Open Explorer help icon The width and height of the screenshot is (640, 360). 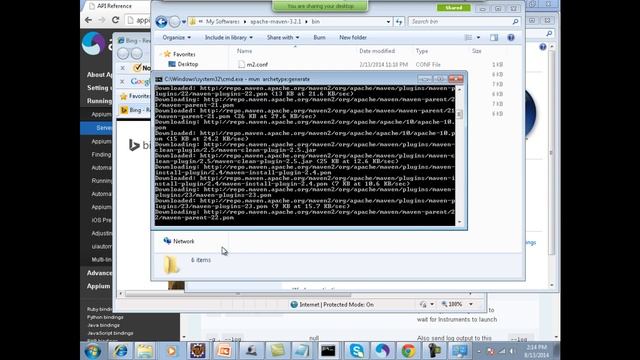511,38
